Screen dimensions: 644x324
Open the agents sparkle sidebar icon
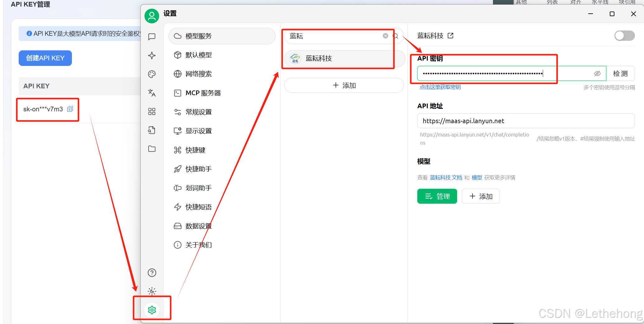pos(152,55)
